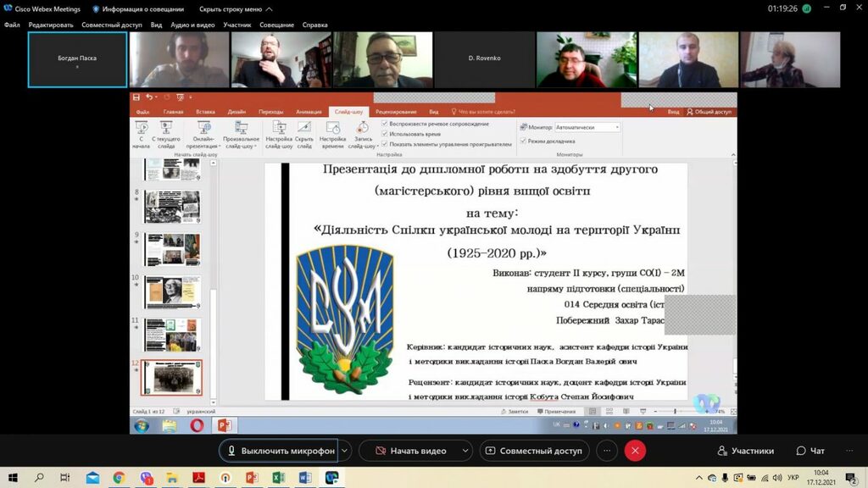Click Windows Start button
Screen dimensions: 868x488
pyautogui.click(x=13, y=478)
